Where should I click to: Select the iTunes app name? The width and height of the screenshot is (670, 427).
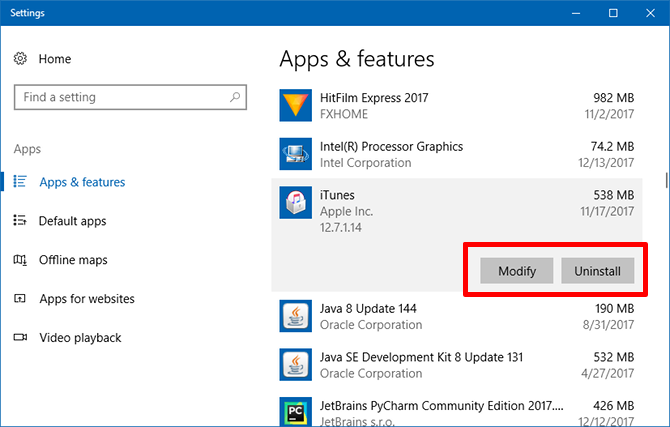point(337,195)
